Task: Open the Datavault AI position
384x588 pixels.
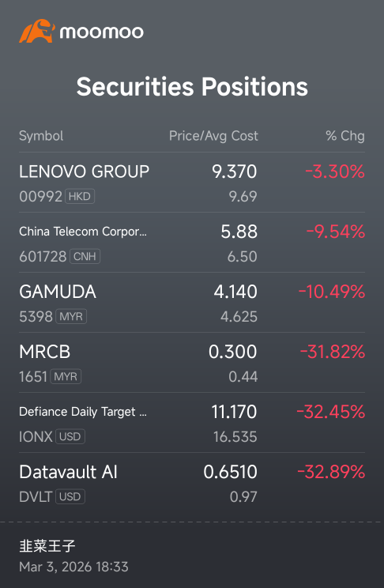Action: (192, 483)
